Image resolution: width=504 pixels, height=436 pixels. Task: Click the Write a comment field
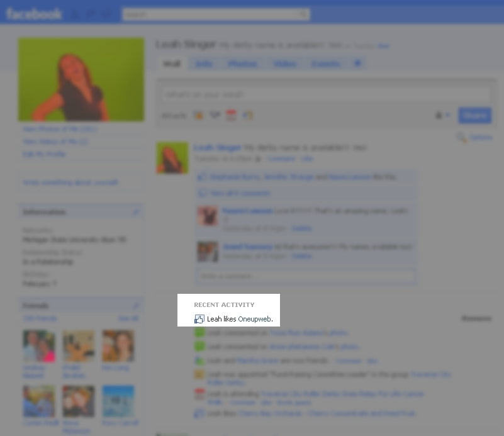click(x=305, y=276)
